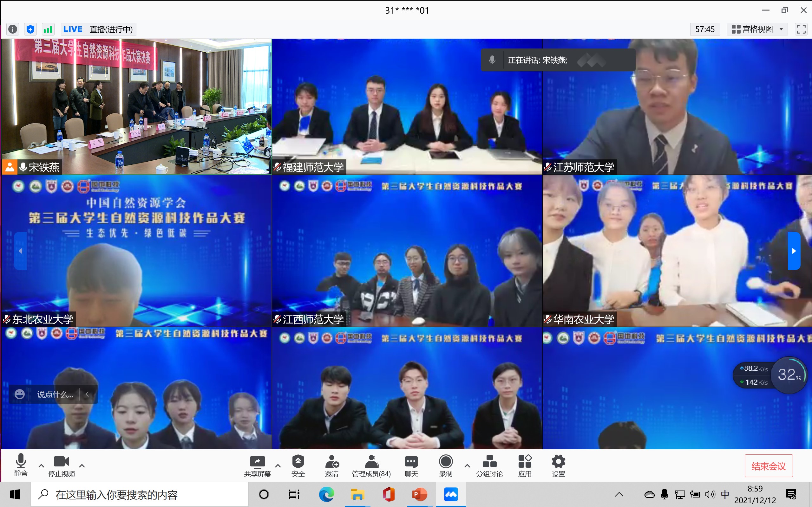Open the 宫格视图 view layout dropdown

tap(757, 29)
